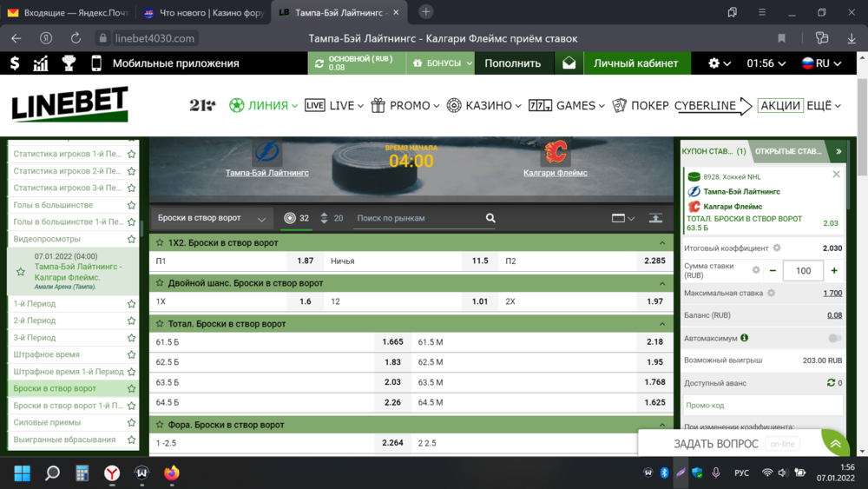Expand the LIVE menu dropdown
This screenshot has height=489, width=868.
[x=360, y=106]
